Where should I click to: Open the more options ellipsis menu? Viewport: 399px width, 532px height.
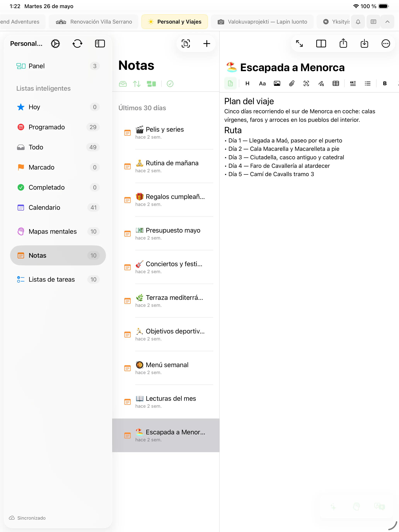pos(385,43)
